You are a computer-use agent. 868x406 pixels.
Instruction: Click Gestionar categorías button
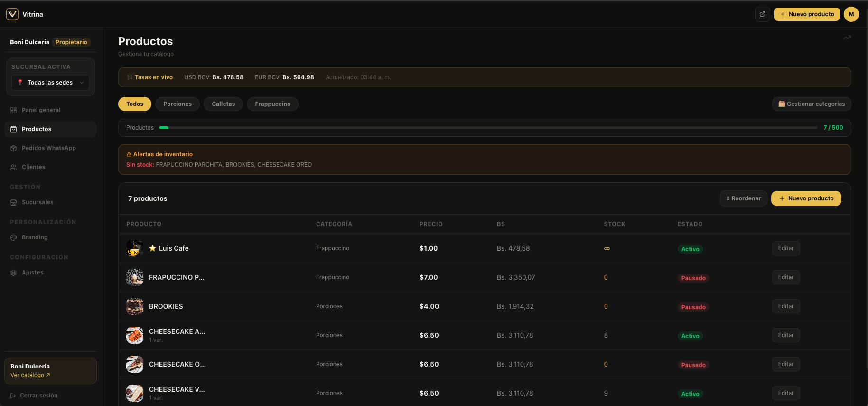click(x=812, y=104)
